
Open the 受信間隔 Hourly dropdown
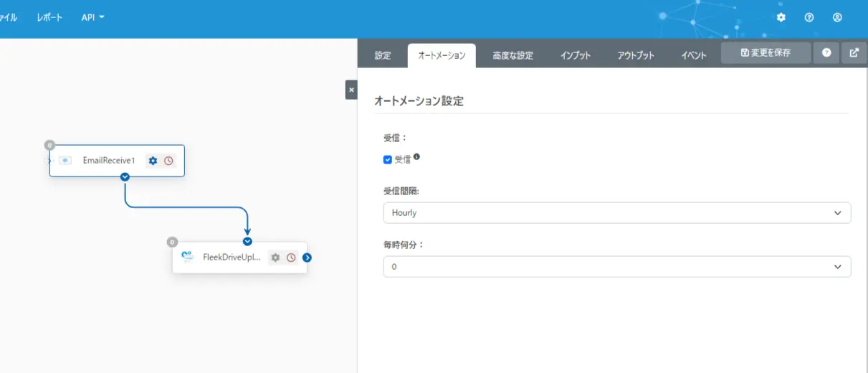617,213
